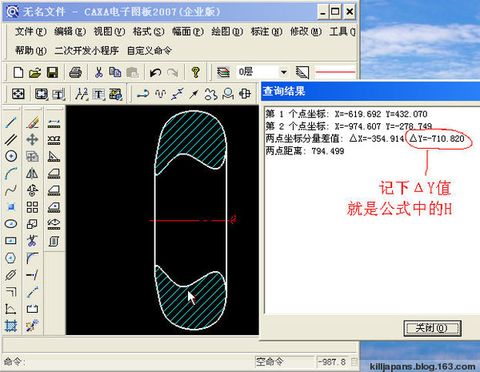The image size is (480, 372).
Task: Open the 修改(M) menu
Action: pyautogui.click(x=306, y=32)
